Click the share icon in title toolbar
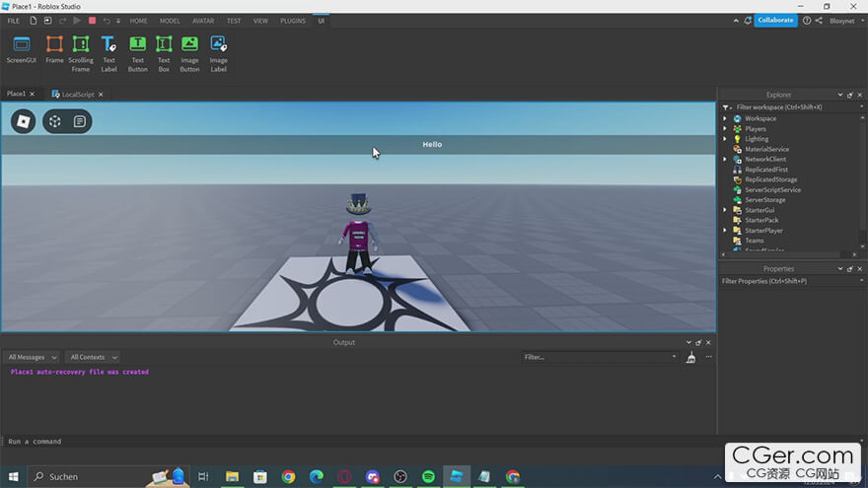This screenshot has height=488, width=868. click(819, 21)
